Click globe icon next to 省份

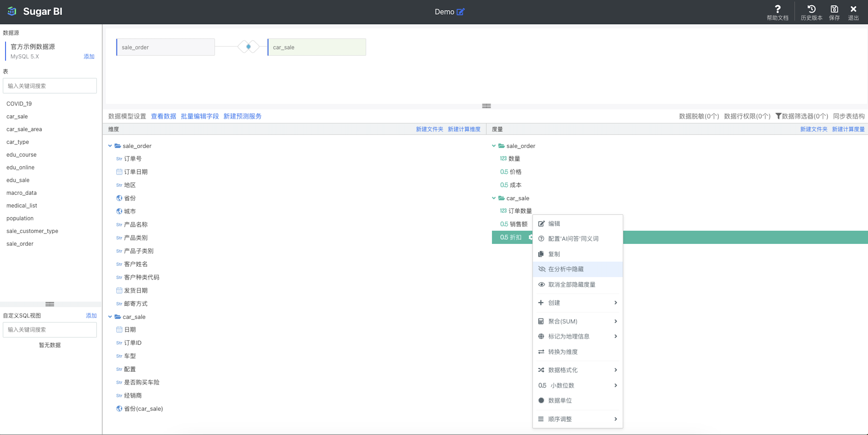[x=119, y=198]
